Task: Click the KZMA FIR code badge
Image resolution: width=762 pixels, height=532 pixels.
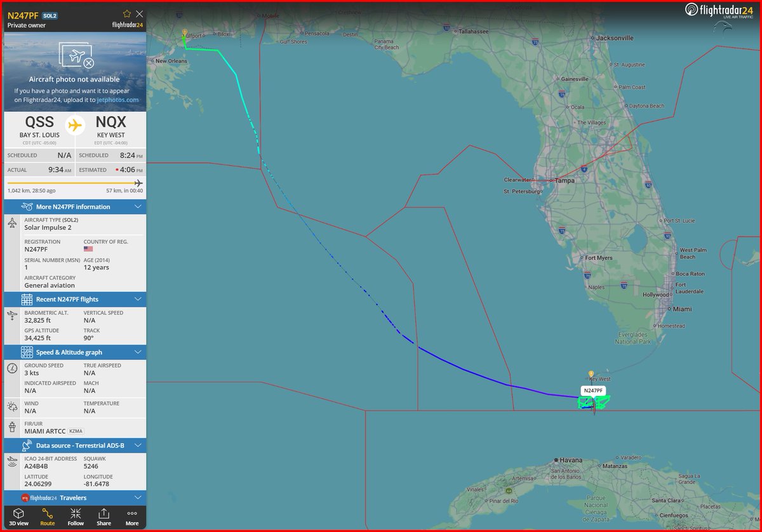Action: coord(76,431)
